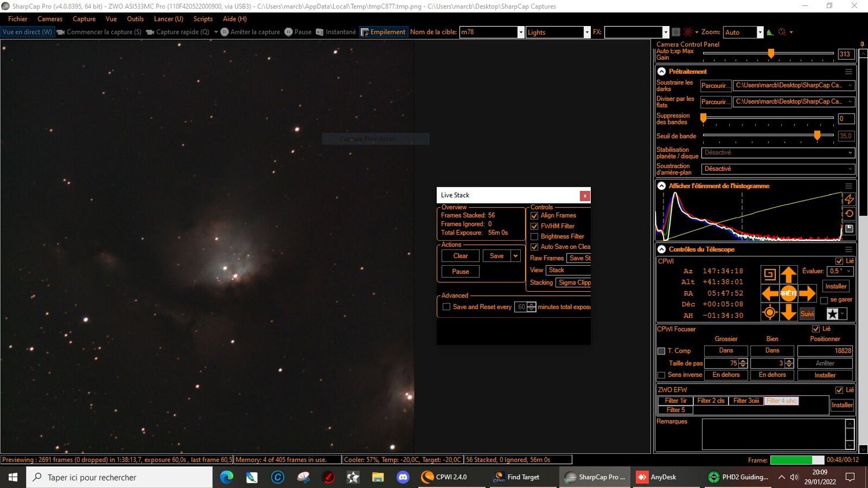Pin the Camera Control Panel

click(862, 44)
